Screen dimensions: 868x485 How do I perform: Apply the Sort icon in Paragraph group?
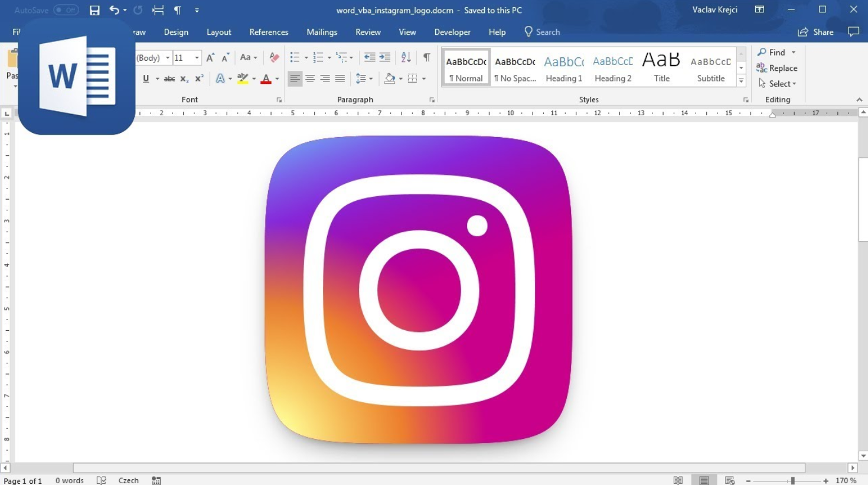[406, 57]
